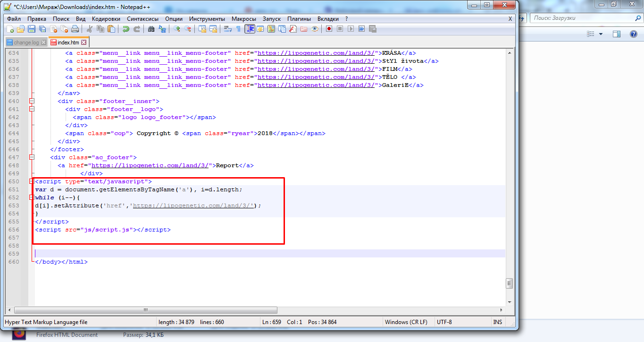
Task: Click the Explorer help question icon
Action: [633, 34]
